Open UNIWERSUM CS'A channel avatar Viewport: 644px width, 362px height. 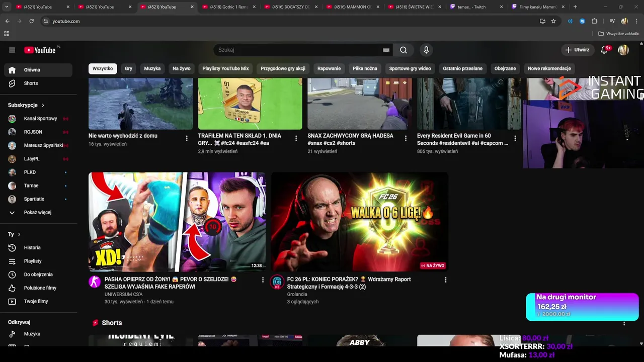[95, 282]
